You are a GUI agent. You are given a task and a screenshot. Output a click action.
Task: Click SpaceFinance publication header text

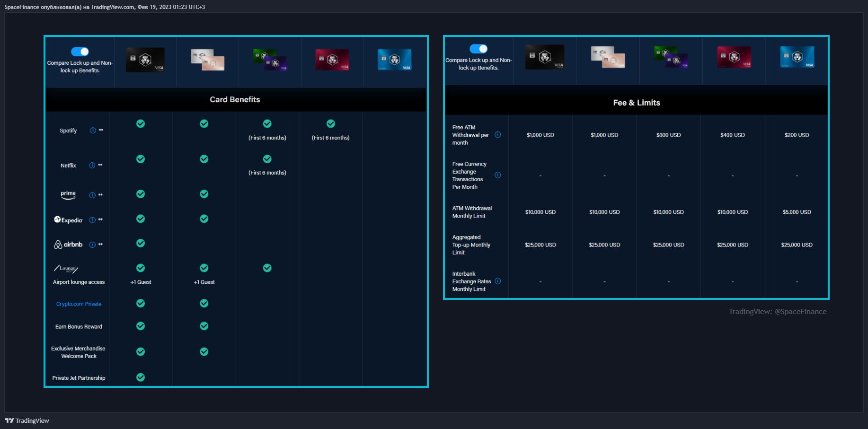[x=105, y=7]
